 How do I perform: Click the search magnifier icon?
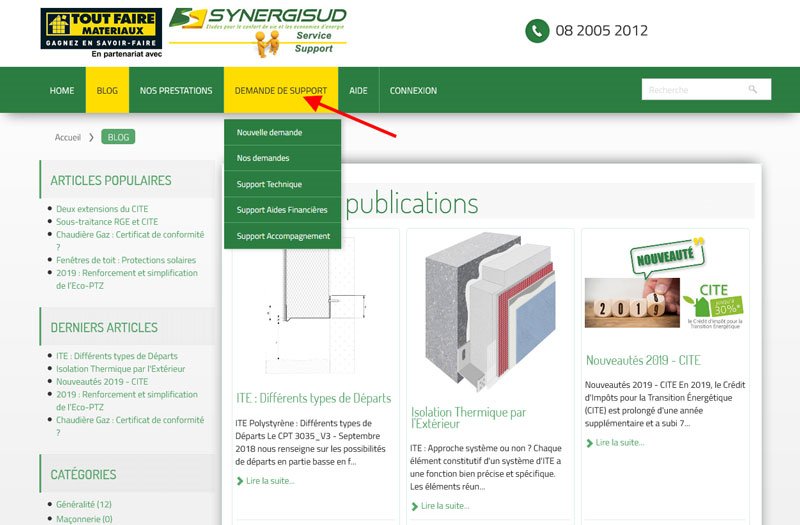click(753, 90)
